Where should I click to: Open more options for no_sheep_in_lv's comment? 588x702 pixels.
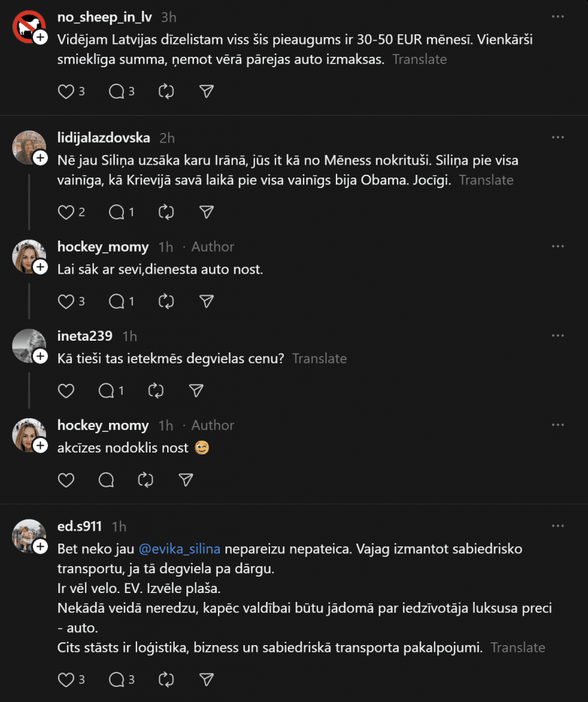pyautogui.click(x=559, y=17)
